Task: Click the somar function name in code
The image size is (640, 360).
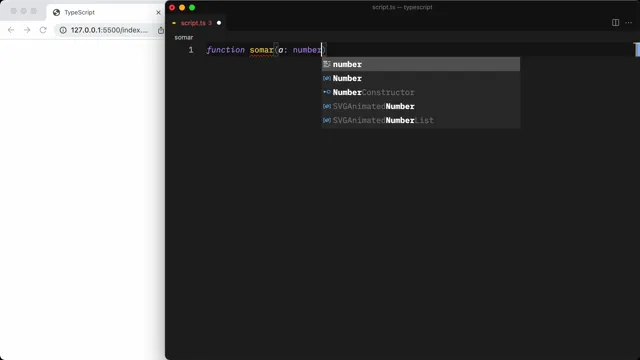Action: [x=261, y=50]
